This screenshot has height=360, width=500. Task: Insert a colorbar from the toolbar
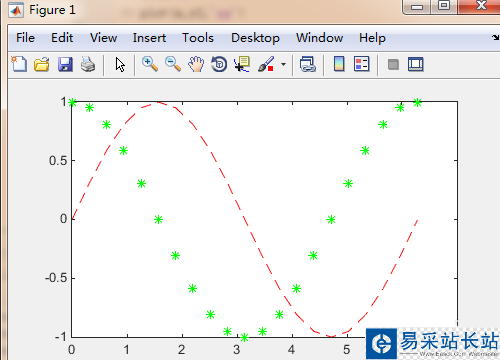(x=339, y=64)
